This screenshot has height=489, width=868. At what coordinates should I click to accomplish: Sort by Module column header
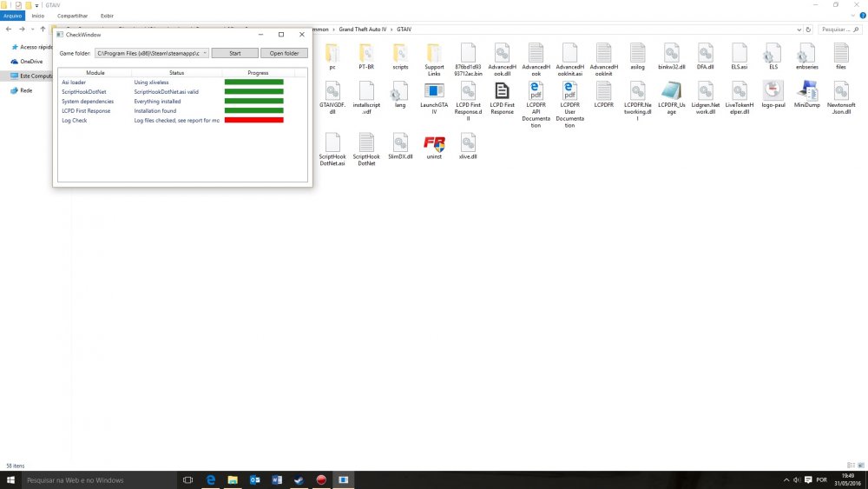[95, 73]
